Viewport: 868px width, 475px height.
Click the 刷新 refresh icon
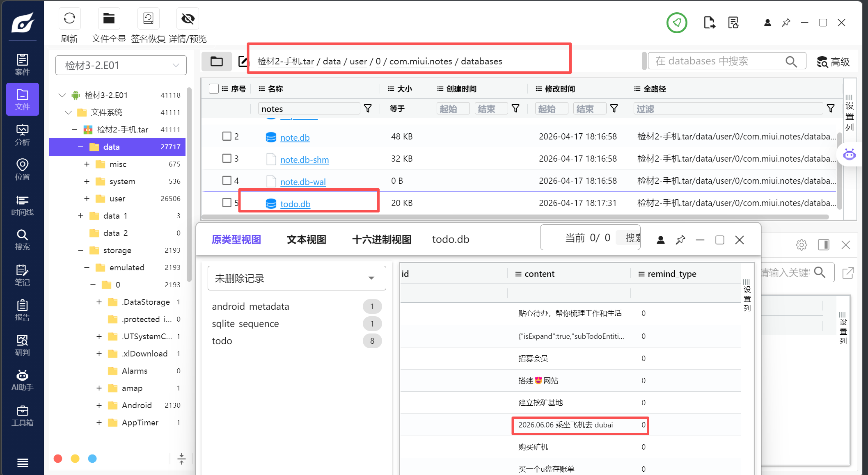coord(69,18)
